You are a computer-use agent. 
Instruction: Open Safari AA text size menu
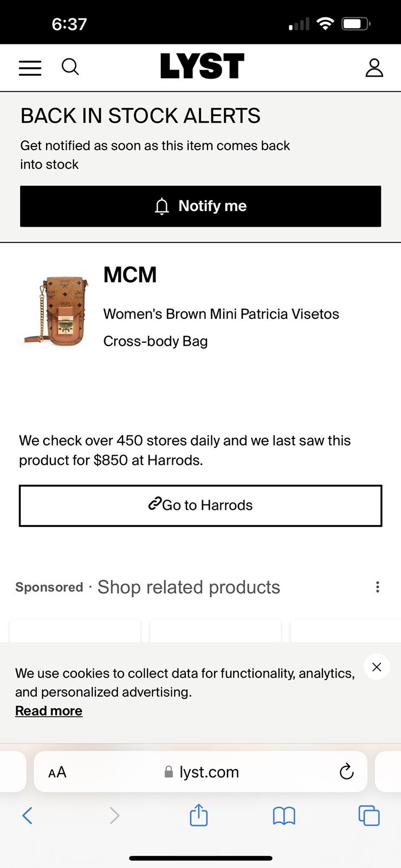pos(57,772)
